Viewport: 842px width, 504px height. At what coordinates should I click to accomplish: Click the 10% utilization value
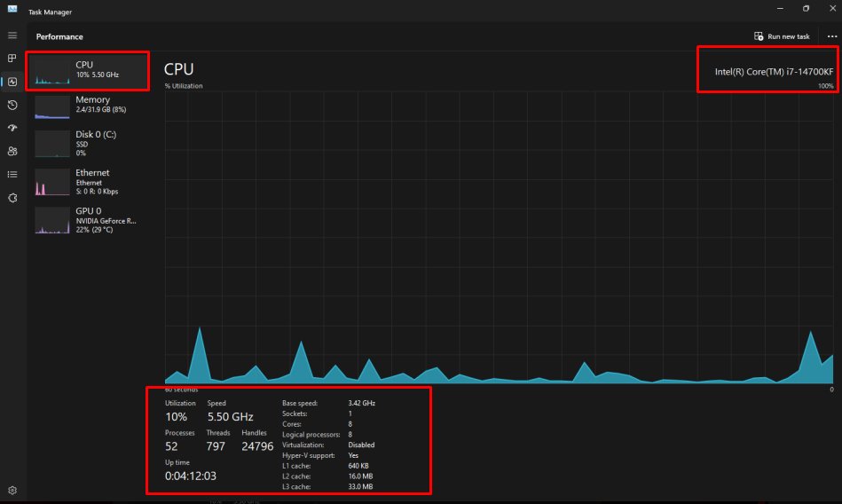pyautogui.click(x=177, y=416)
